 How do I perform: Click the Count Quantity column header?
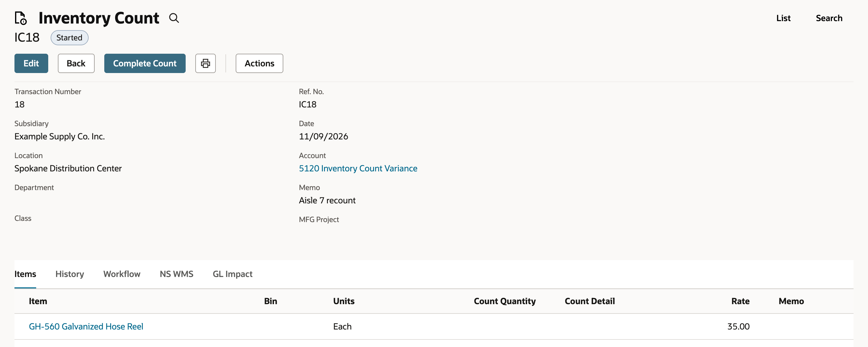(x=505, y=301)
